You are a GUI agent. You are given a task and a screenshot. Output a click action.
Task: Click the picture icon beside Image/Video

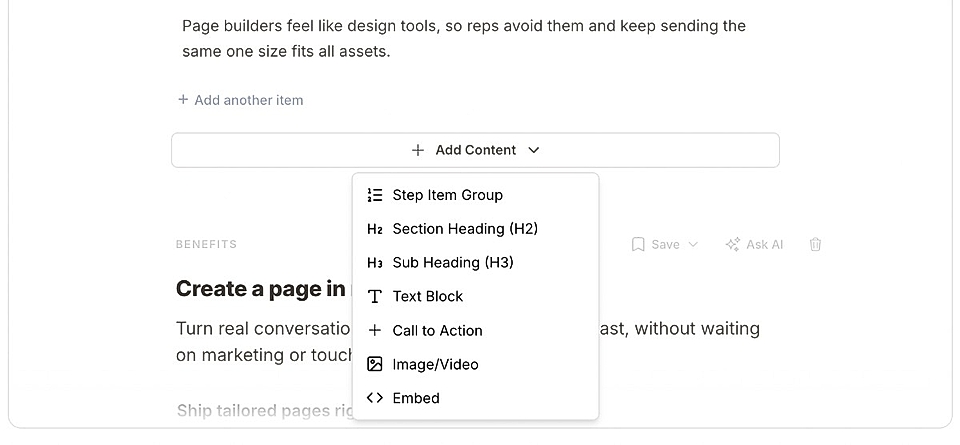(x=375, y=364)
